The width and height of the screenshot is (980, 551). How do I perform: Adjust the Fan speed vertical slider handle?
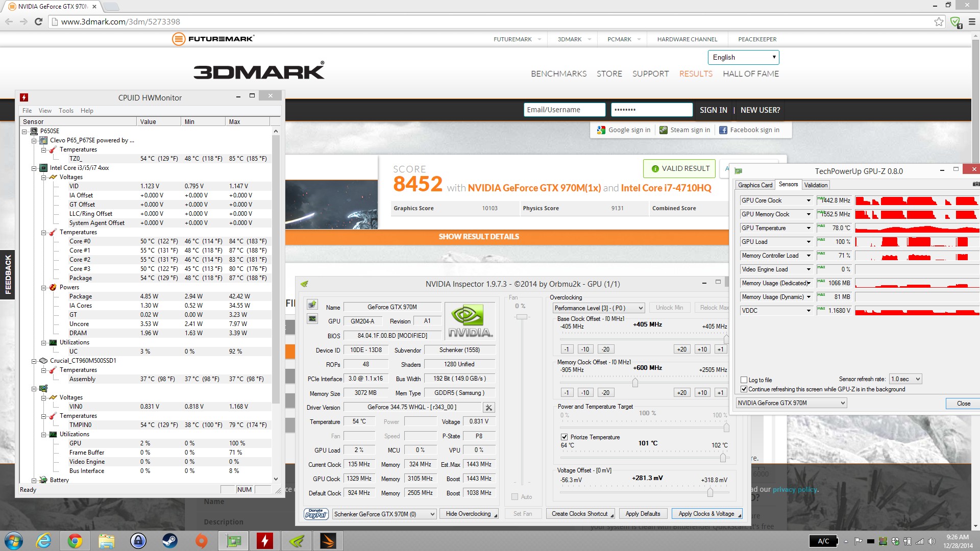tap(521, 317)
